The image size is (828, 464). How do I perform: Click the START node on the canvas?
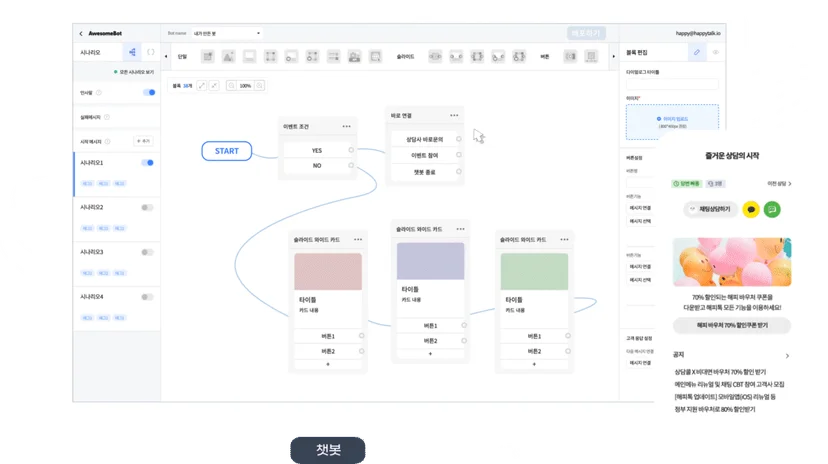point(227,151)
